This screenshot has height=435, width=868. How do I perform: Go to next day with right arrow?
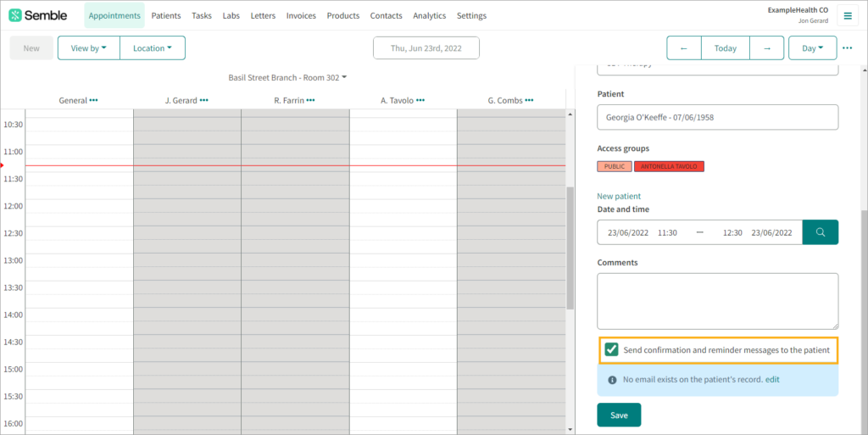tap(766, 48)
